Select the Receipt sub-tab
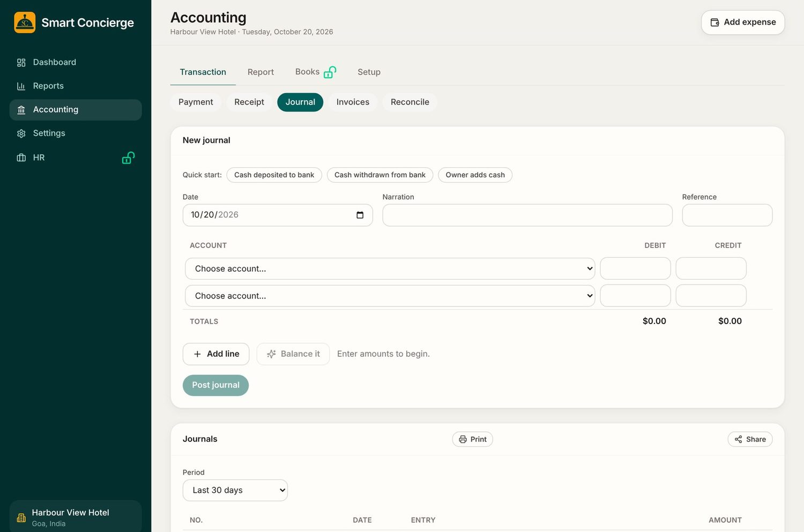This screenshot has height=532, width=804. pyautogui.click(x=249, y=102)
